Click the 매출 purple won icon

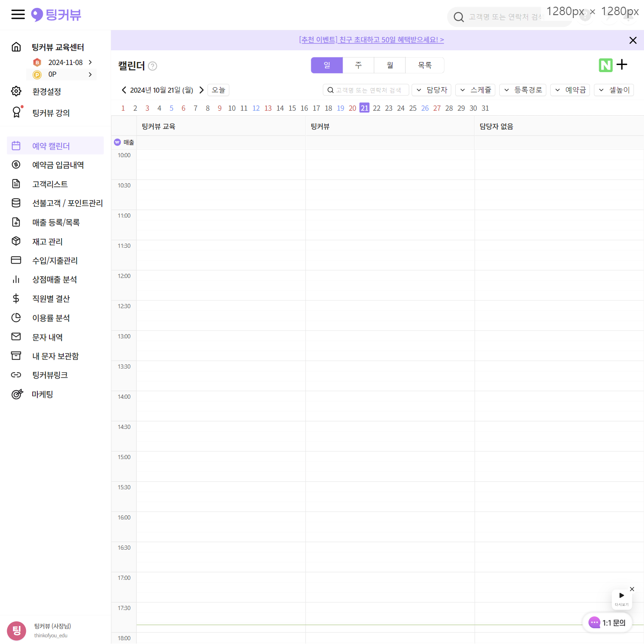point(117,142)
